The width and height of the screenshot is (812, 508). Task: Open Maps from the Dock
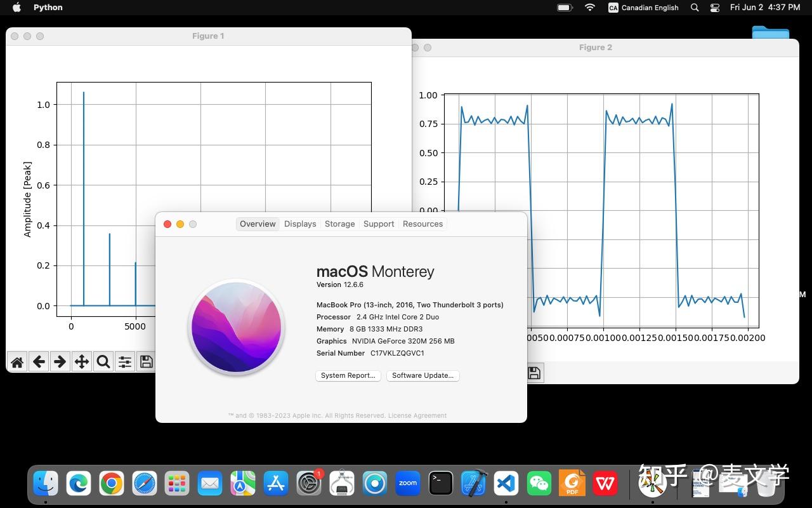[x=243, y=484]
